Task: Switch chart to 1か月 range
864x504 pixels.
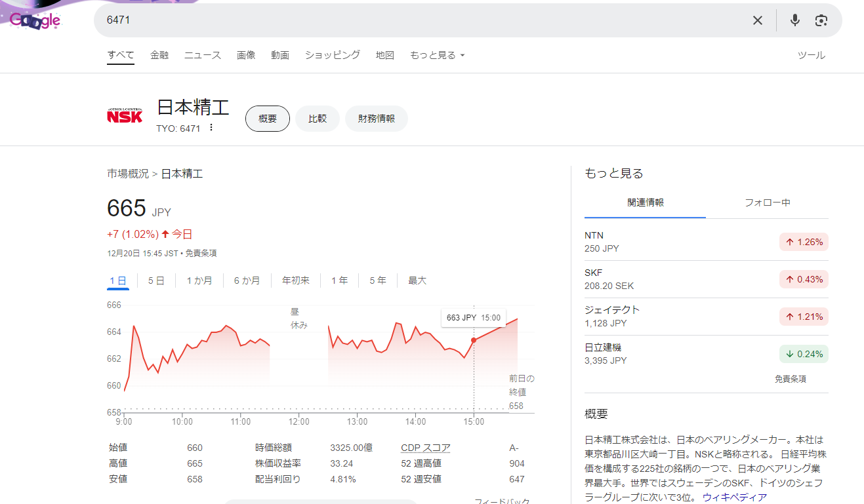Action: coord(199,281)
